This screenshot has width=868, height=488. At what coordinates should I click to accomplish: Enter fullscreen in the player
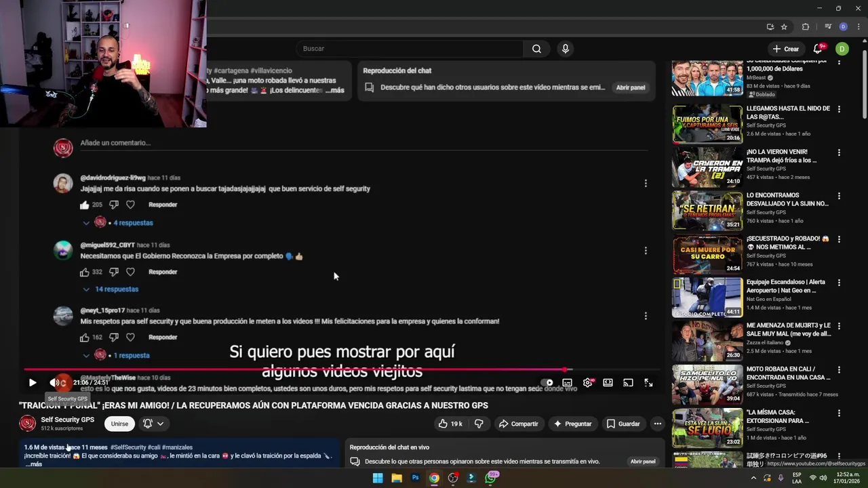click(648, 383)
